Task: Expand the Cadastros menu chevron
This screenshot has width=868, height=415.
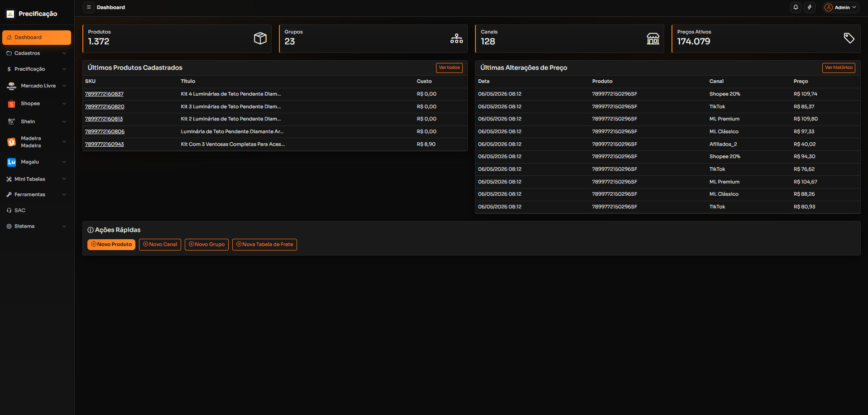Action: click(64, 53)
